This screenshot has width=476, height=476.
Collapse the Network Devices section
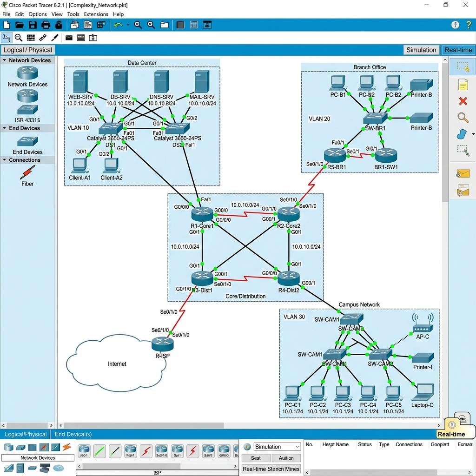point(4,60)
